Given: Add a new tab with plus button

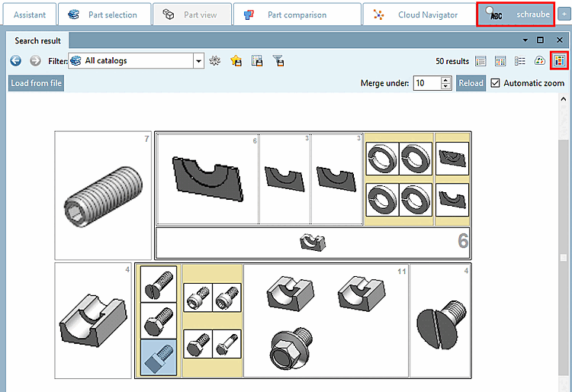Looking at the screenshot, I should point(564,14).
